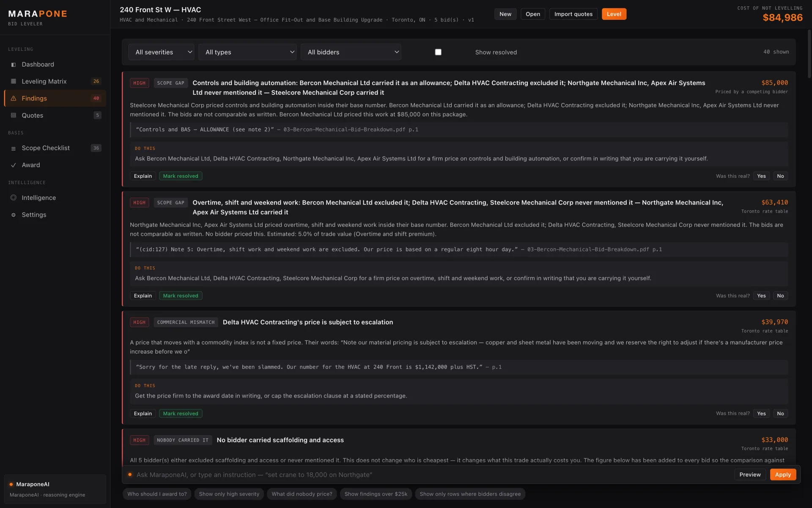This screenshot has width=812, height=508.
Task: Click the page vertical scrollbar
Action: [809, 54]
